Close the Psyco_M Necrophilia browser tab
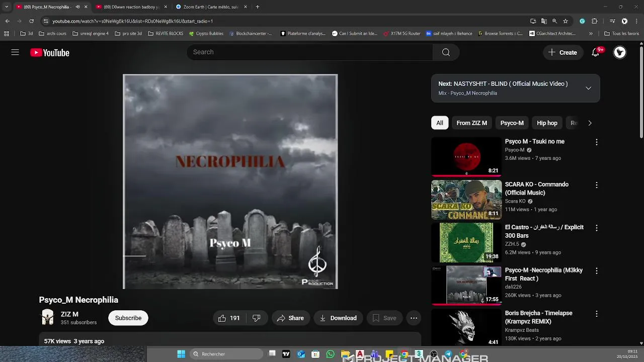This screenshot has height=362, width=644. pos(86,7)
